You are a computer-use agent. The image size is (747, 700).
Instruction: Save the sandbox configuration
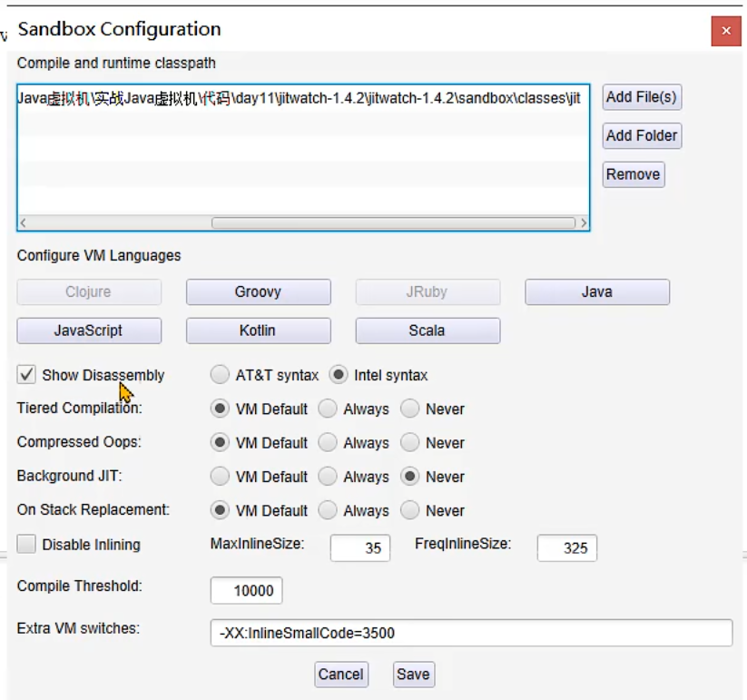click(x=413, y=675)
